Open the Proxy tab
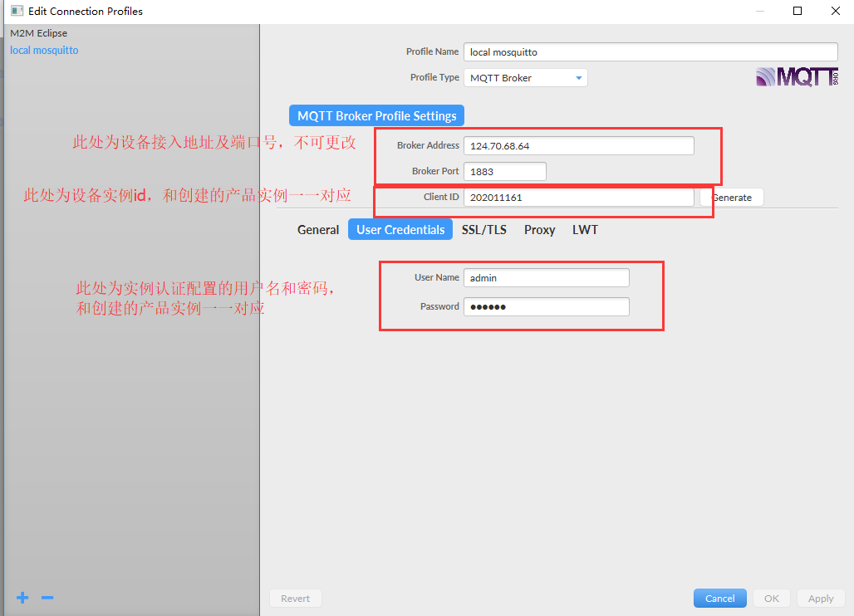This screenshot has width=854, height=616. (x=539, y=230)
